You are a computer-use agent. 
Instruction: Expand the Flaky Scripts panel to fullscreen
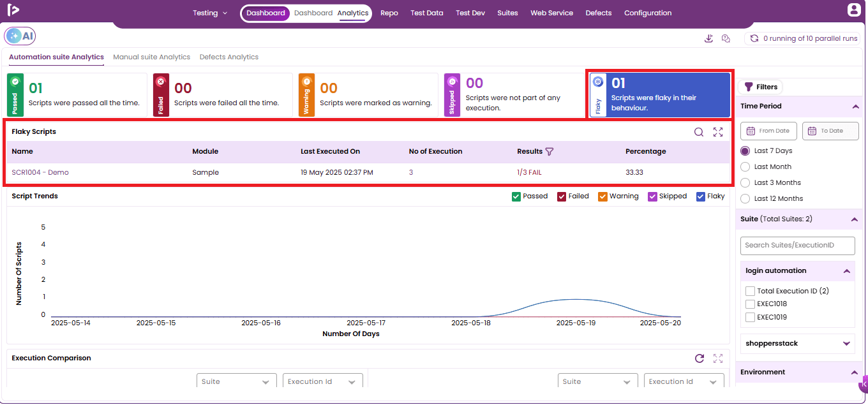coord(718,132)
